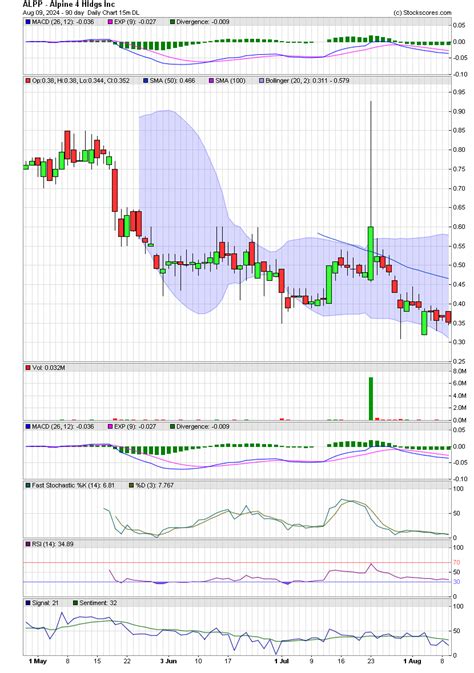This screenshot has width=474, height=673.
Task: Click the 1 May date axis label
Action: 37,661
